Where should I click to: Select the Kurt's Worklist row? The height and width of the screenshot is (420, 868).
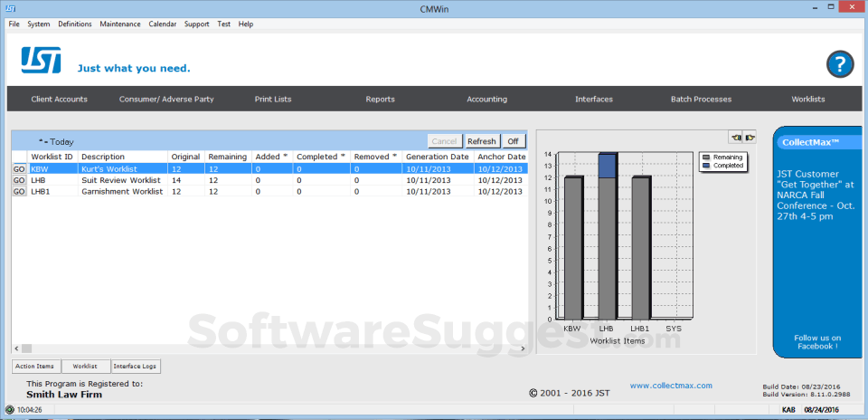[269, 169]
